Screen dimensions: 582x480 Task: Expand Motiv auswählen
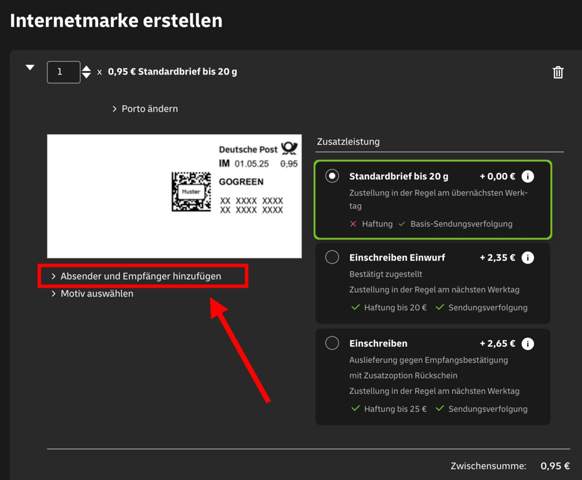pyautogui.click(x=92, y=294)
